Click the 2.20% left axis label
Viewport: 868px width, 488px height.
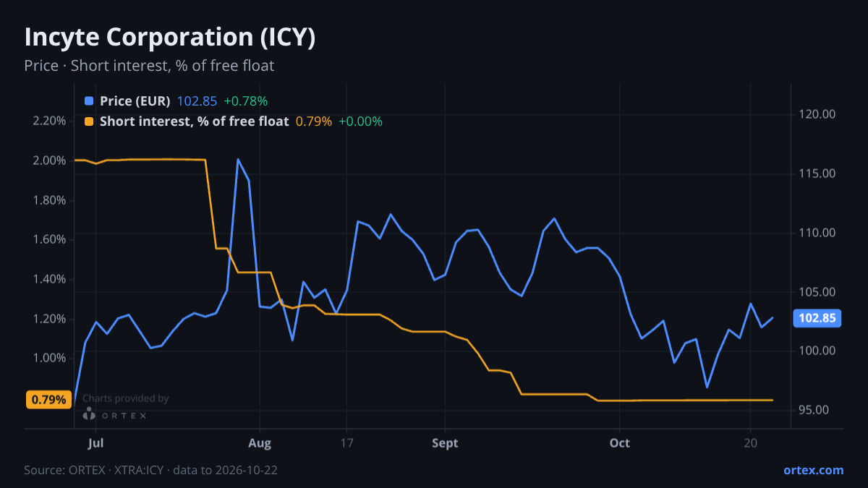(x=49, y=121)
